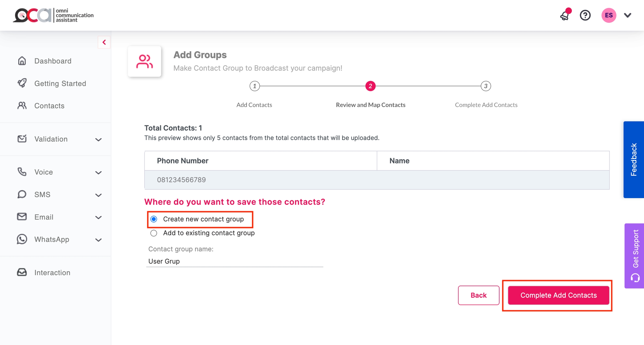Open the SMS sidebar menu item
Image resolution: width=644 pixels, height=345 pixels.
[42, 194]
